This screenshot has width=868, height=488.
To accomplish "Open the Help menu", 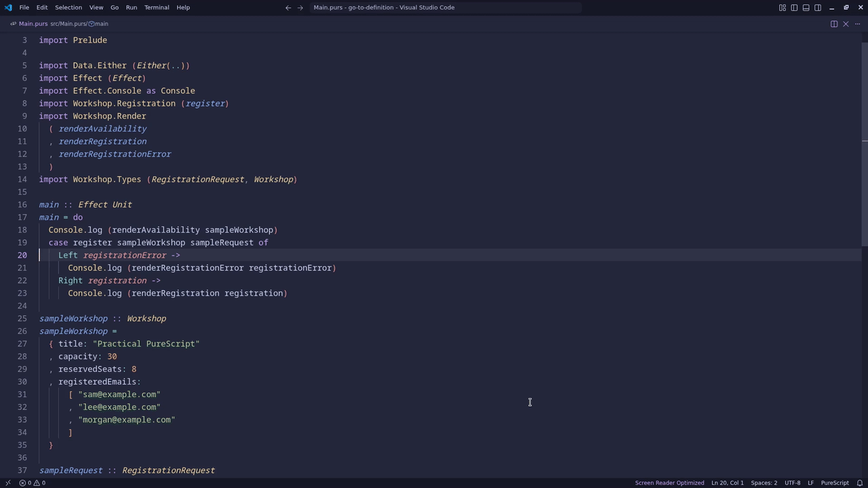I will pyautogui.click(x=183, y=7).
